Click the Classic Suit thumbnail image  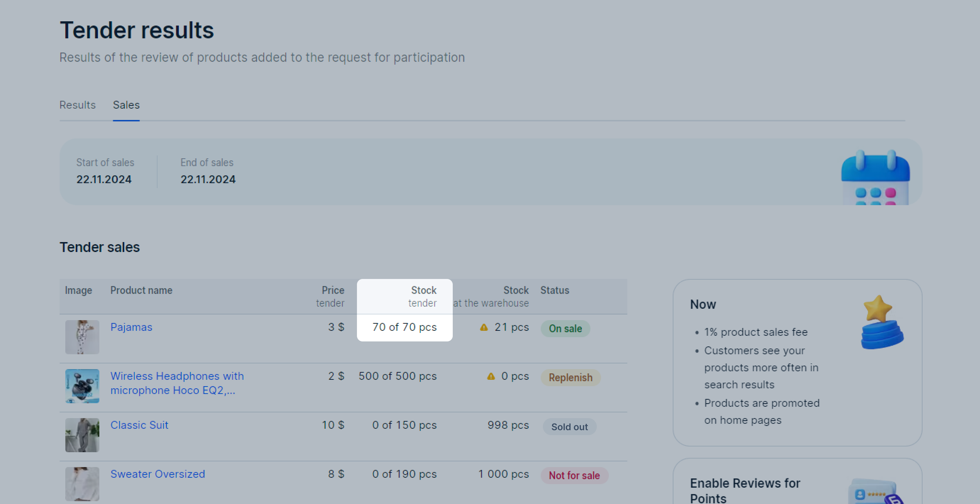click(x=82, y=435)
